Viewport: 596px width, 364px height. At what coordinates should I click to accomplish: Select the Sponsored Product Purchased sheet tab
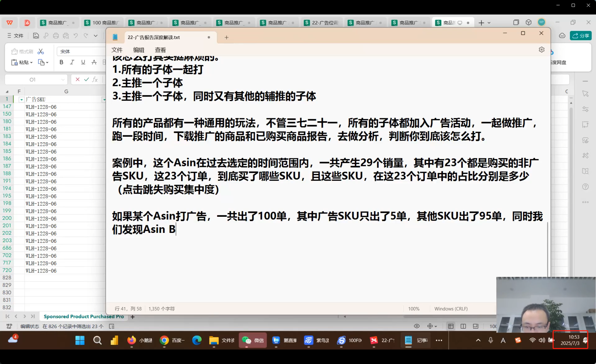pos(84,317)
